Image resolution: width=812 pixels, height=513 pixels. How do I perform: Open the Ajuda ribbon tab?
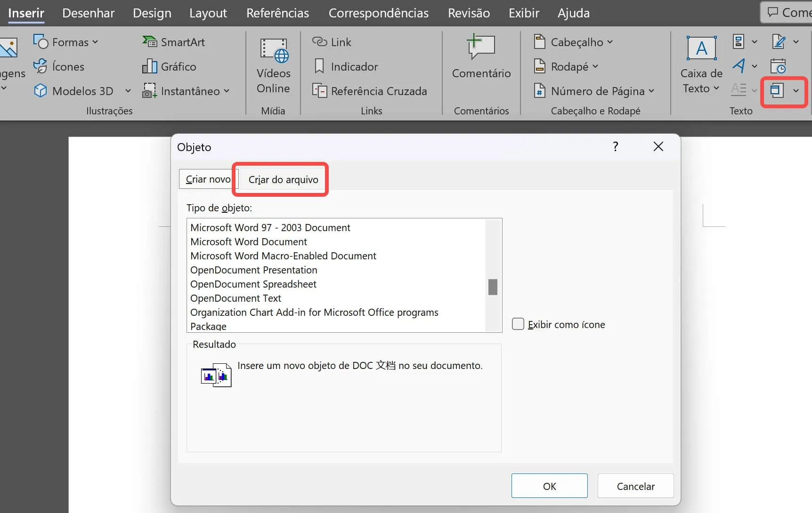click(574, 13)
